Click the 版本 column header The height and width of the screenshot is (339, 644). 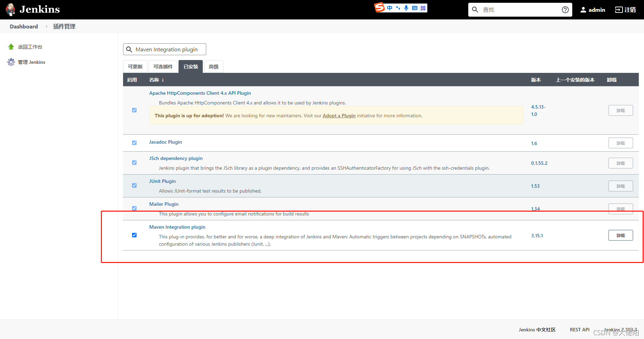[x=536, y=80]
